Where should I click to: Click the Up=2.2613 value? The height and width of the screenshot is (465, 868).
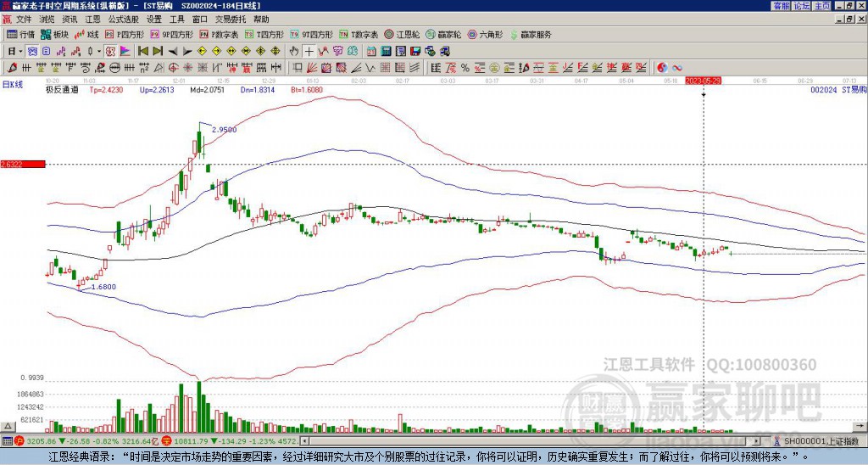(157, 90)
